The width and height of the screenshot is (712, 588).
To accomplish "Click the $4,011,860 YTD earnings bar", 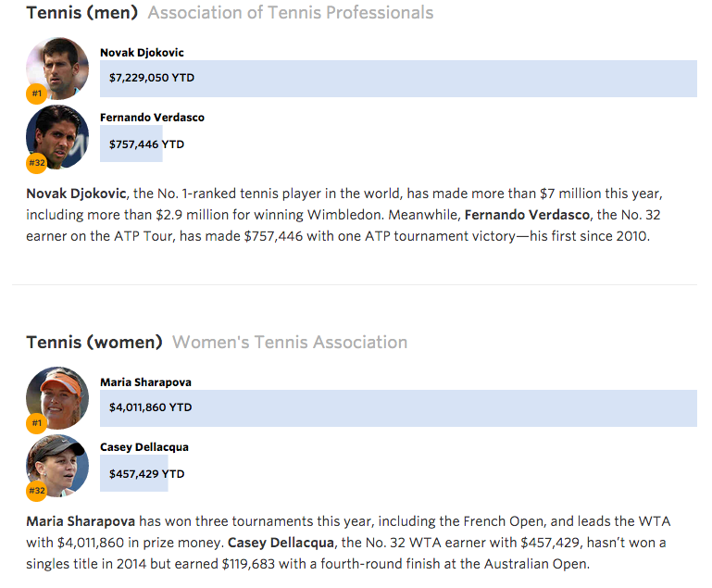I will (398, 408).
